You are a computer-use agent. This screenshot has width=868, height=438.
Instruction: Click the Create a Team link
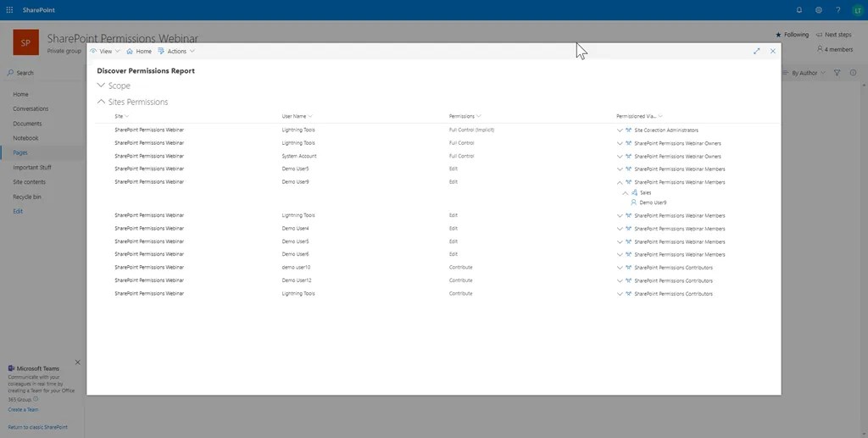tap(23, 410)
